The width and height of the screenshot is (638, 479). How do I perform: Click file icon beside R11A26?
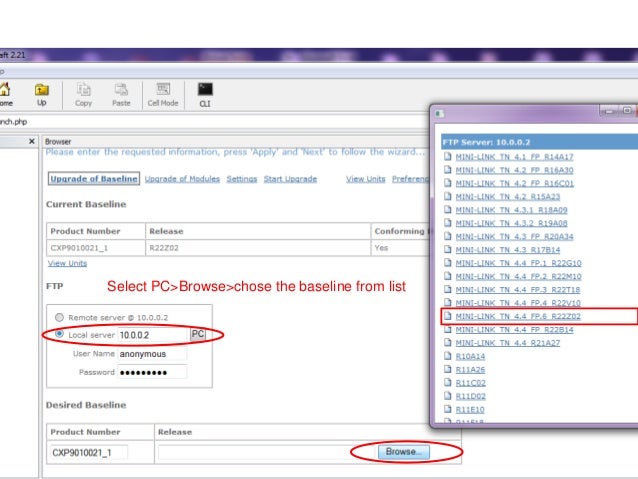(448, 369)
